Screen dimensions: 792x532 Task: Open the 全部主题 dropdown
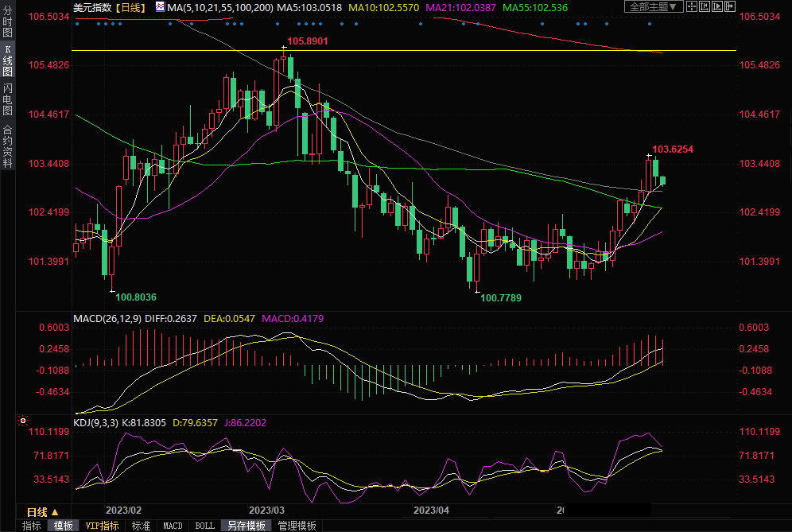tap(654, 6)
